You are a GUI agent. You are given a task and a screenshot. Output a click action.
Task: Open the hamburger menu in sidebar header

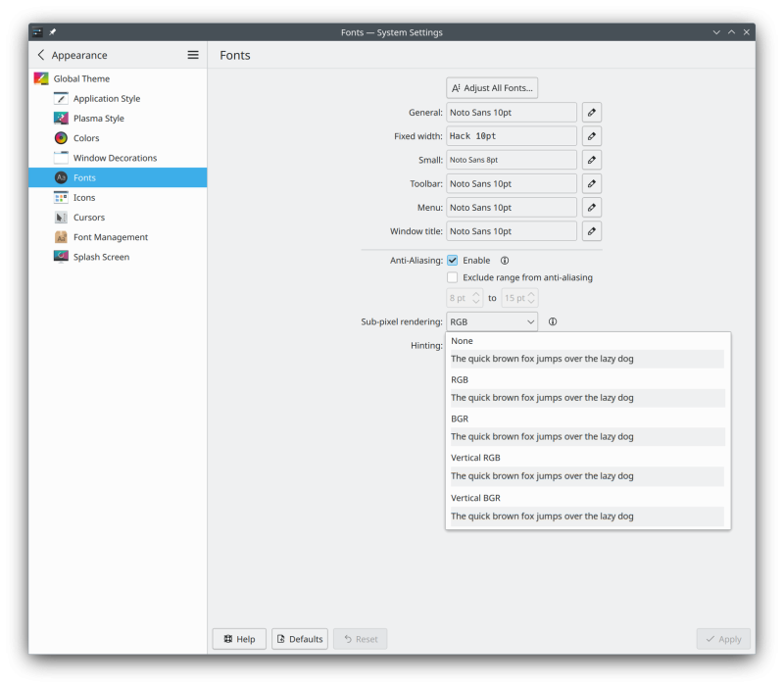pyautogui.click(x=193, y=55)
